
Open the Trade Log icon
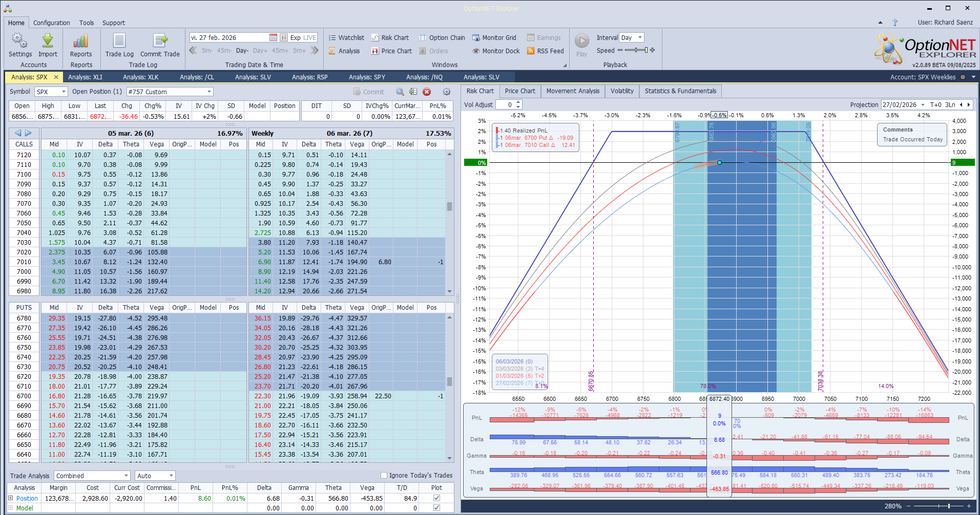point(119,41)
